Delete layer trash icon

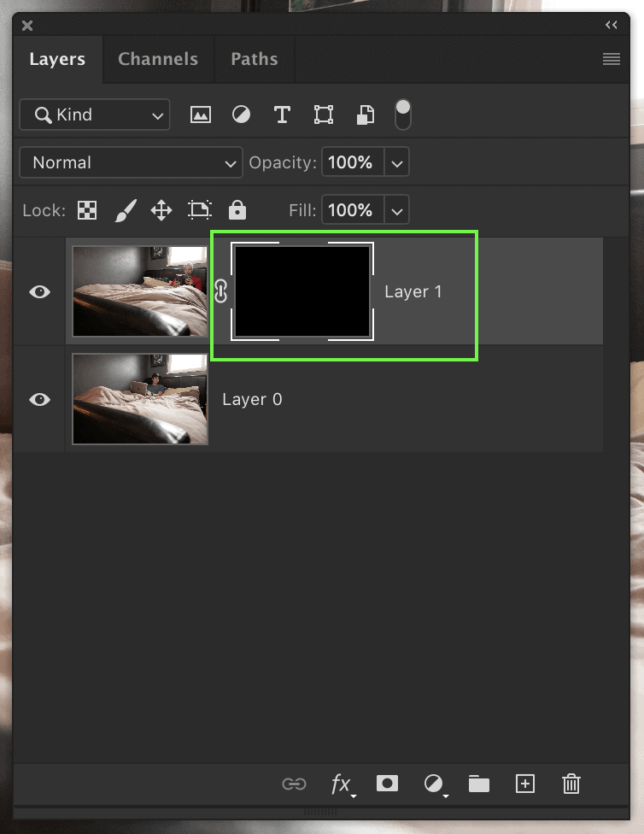[x=571, y=784]
